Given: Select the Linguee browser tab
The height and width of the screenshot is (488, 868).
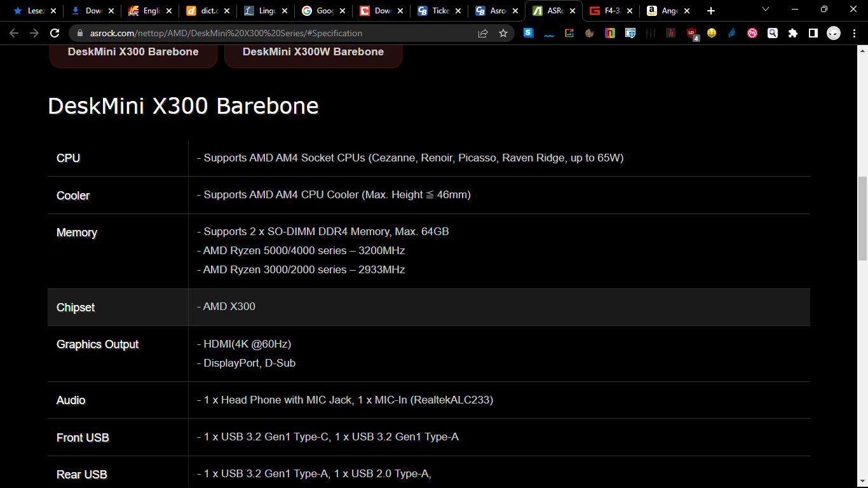Looking at the screenshot, I should point(262,10).
